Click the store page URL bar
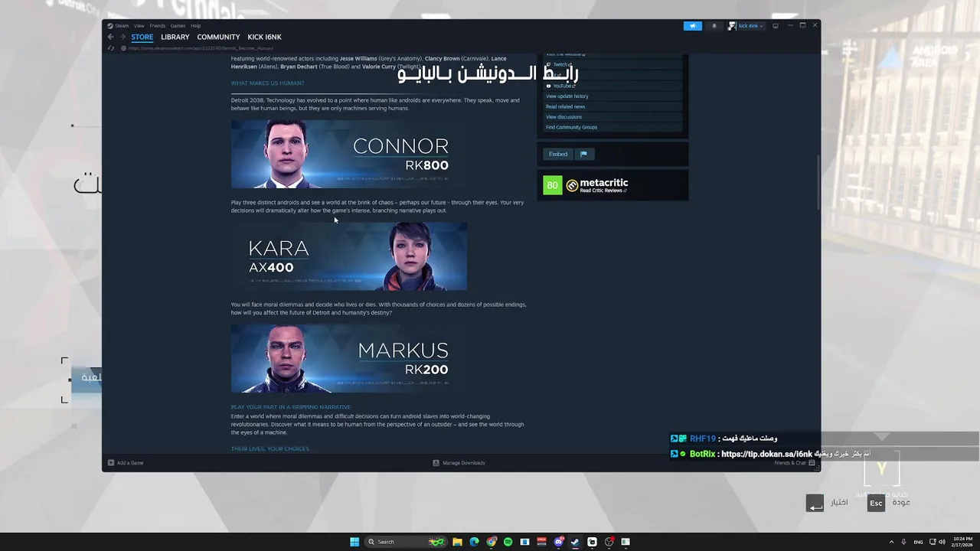The width and height of the screenshot is (980, 551). coord(201,48)
